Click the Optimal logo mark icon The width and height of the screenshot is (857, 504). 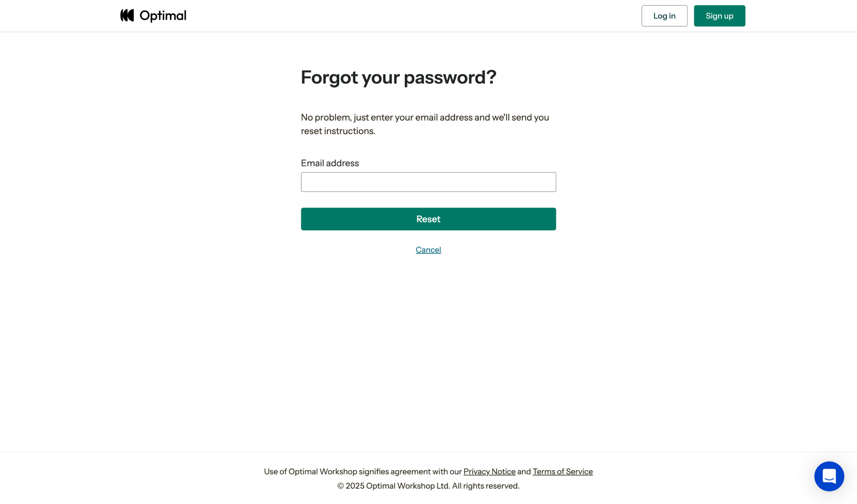(127, 16)
